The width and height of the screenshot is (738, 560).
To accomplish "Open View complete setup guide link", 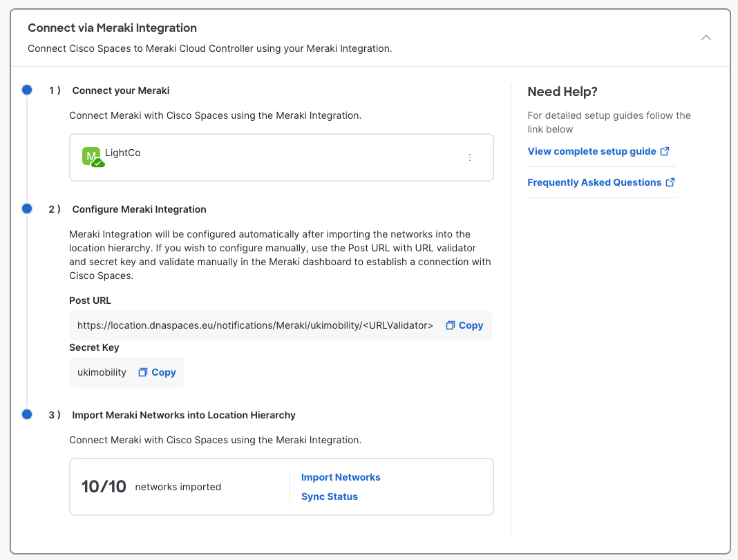I will click(592, 151).
